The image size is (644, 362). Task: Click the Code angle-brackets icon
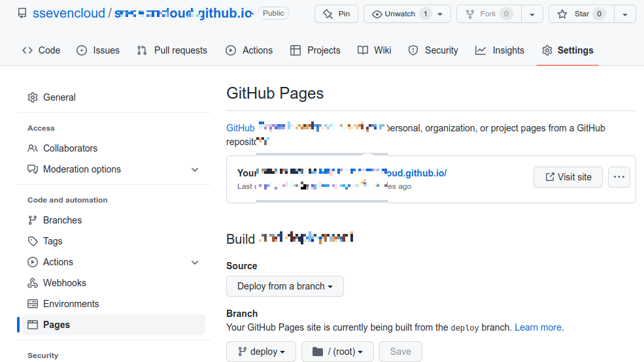click(27, 50)
